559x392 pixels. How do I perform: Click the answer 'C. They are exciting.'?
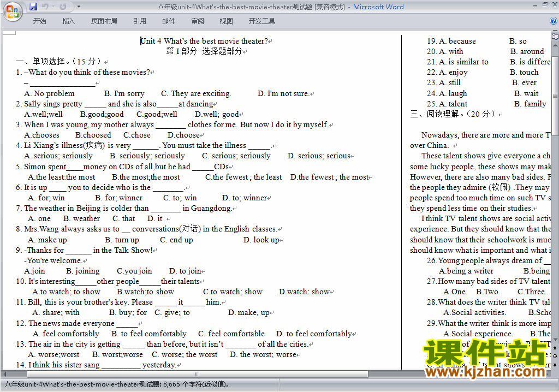pyautogui.click(x=196, y=93)
